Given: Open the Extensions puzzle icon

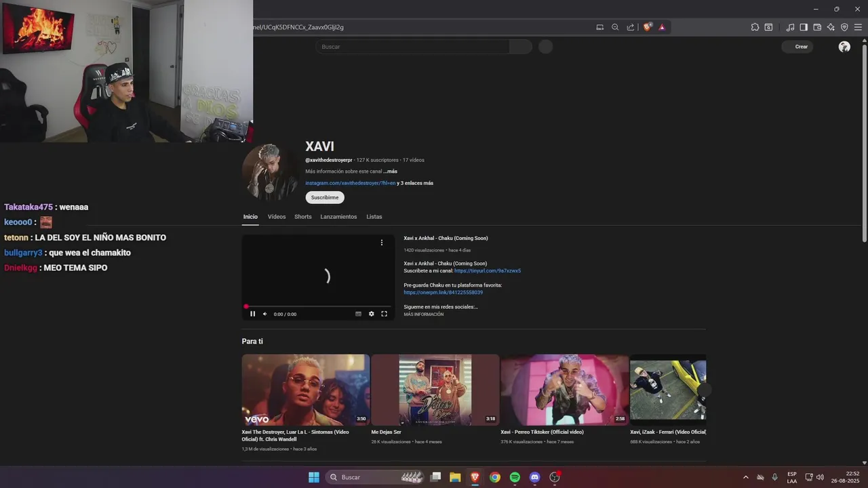Looking at the screenshot, I should click(x=755, y=27).
